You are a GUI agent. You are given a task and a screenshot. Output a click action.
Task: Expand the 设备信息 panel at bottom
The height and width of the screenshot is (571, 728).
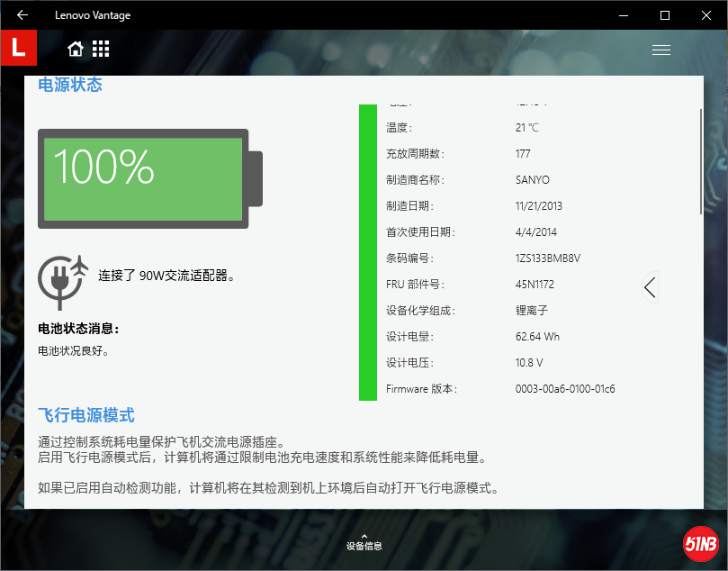click(x=364, y=541)
